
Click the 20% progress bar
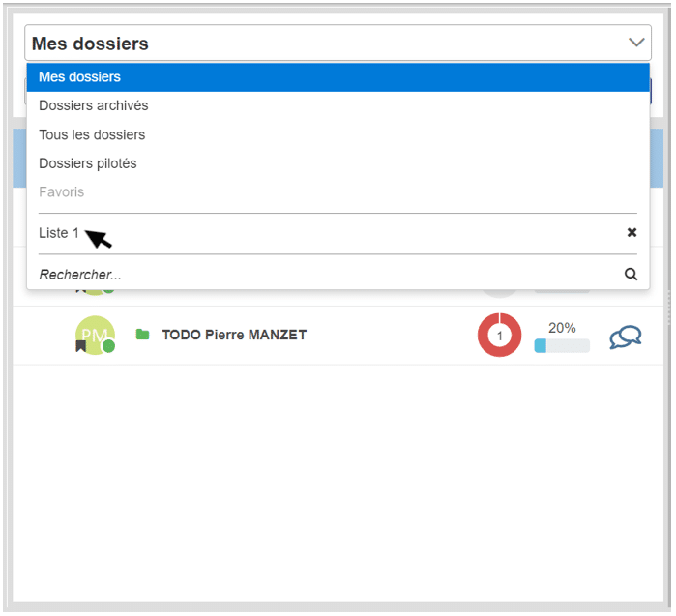(562, 345)
